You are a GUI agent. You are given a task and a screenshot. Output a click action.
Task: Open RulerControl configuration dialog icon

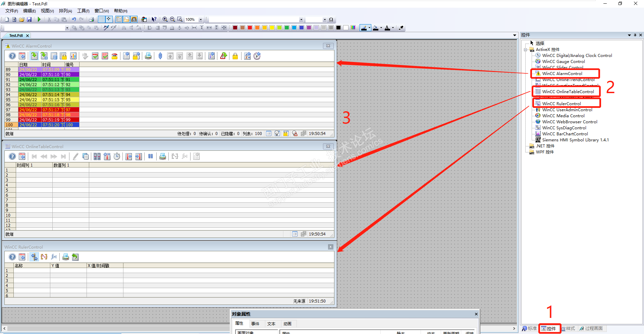[x=22, y=257]
